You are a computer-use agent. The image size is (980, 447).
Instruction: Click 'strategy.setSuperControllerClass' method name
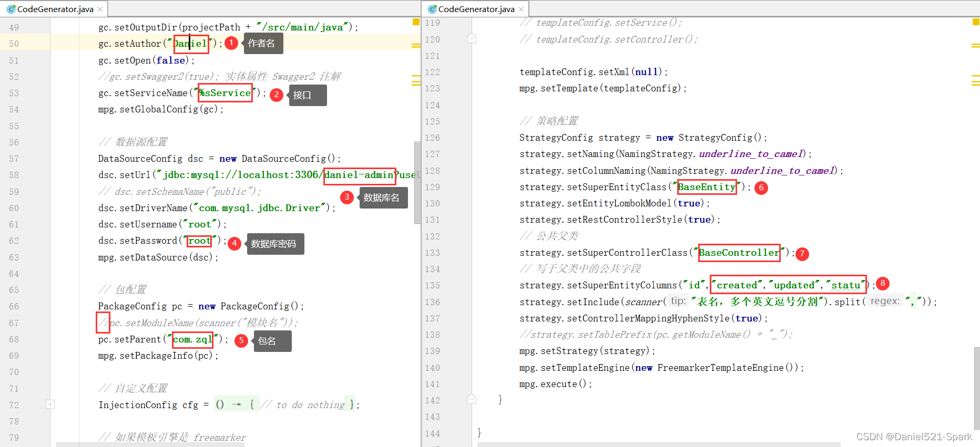604,253
